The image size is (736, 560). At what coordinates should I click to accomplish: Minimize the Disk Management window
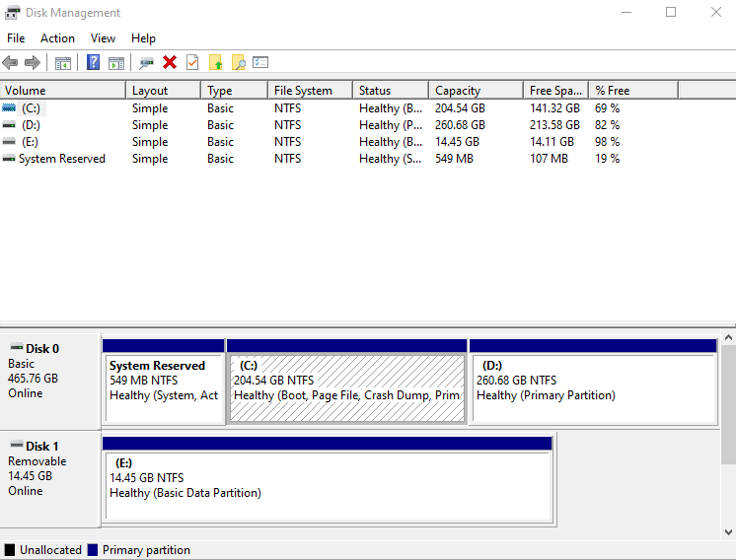tap(626, 12)
